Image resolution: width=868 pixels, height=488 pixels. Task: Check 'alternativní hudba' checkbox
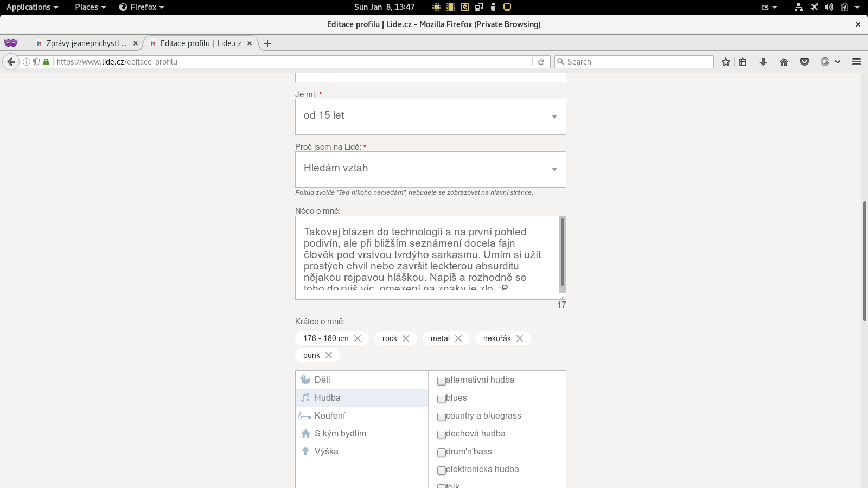442,381
